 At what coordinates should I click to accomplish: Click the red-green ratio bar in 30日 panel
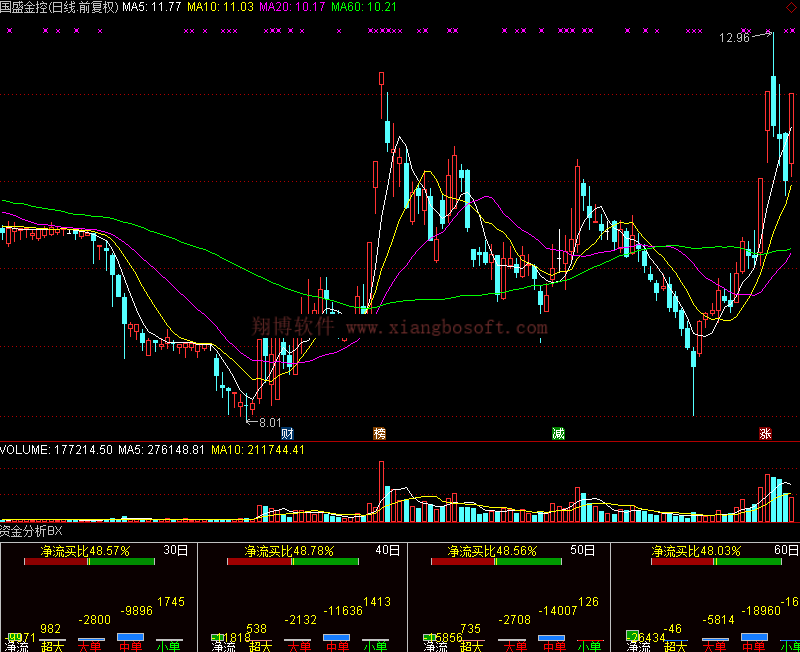point(89,562)
